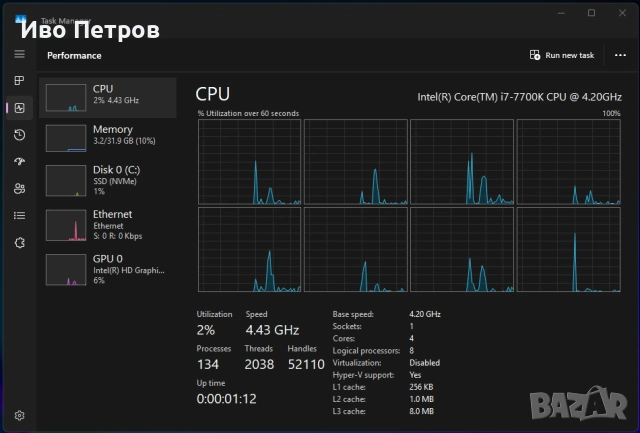Viewport: 640px width, 433px height.
Task: Open the Processes page icon
Action: pyautogui.click(x=20, y=81)
